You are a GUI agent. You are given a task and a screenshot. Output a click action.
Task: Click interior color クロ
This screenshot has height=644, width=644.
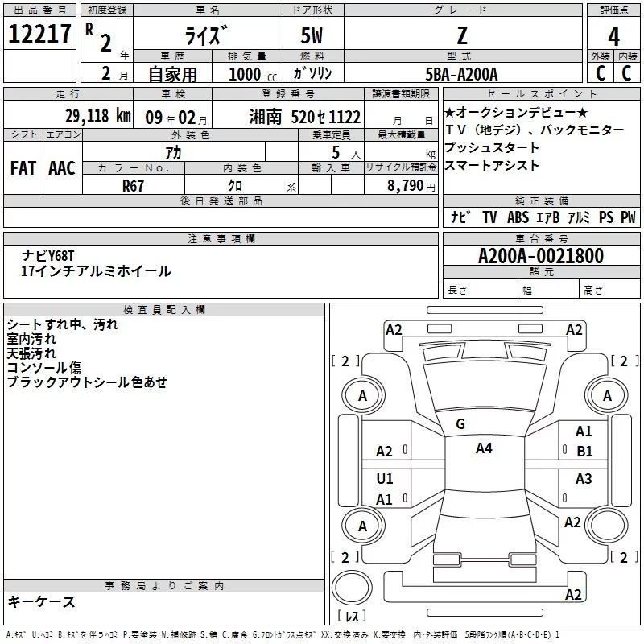coord(235,185)
